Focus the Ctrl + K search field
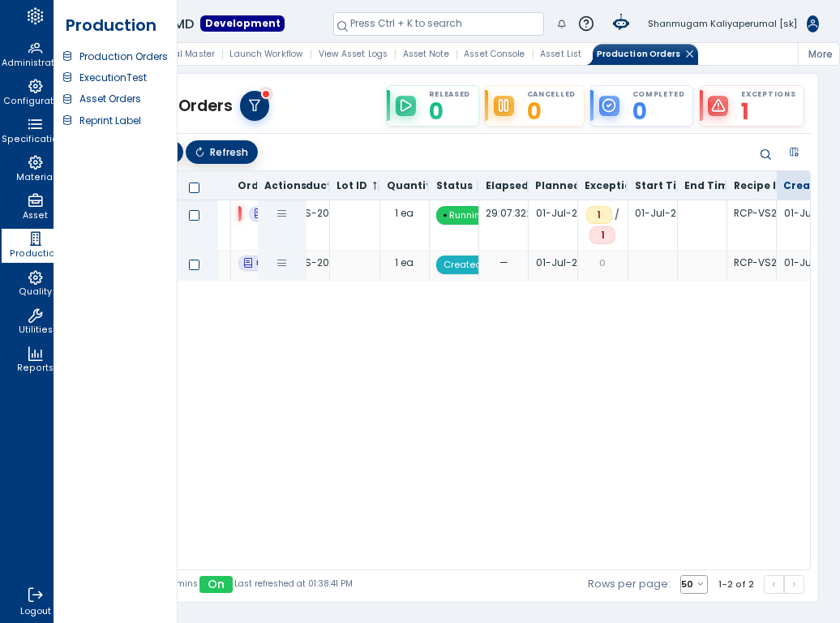Screen dimensions: 840x623 (438, 24)
